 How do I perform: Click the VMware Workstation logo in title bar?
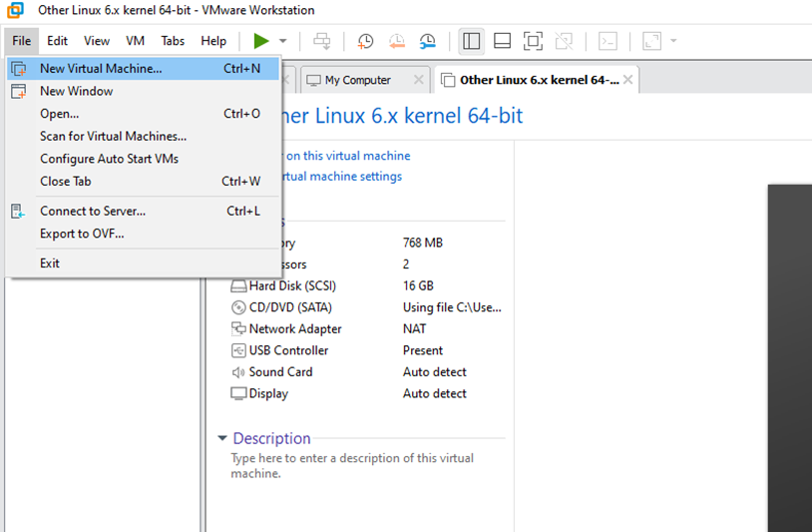tap(15, 10)
